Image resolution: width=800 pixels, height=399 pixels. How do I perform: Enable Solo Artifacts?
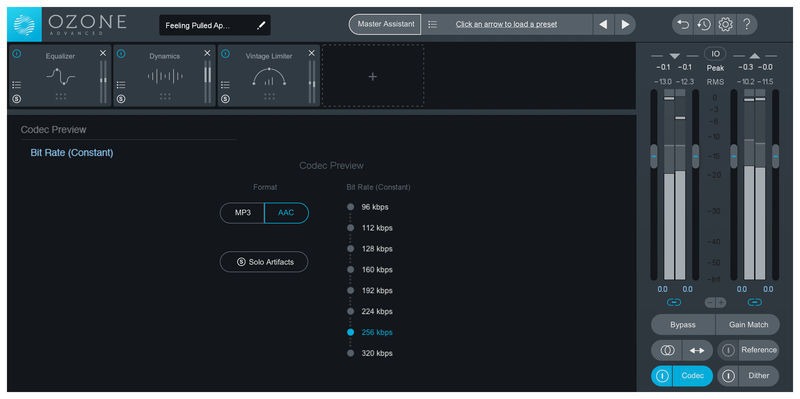(x=264, y=262)
